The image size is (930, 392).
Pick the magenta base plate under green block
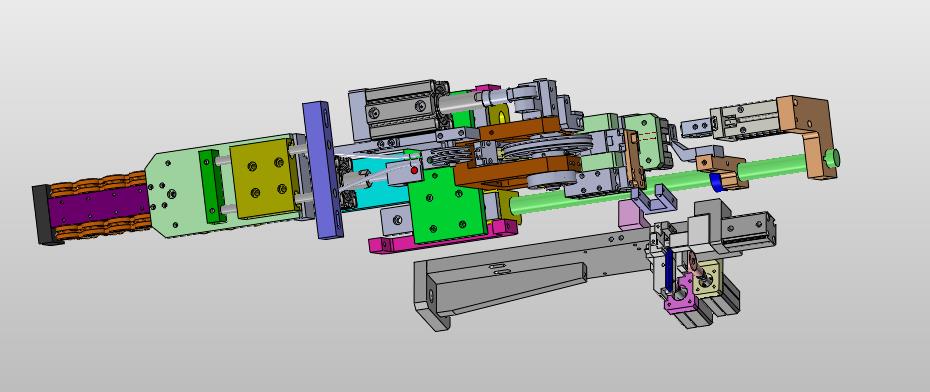point(444,237)
